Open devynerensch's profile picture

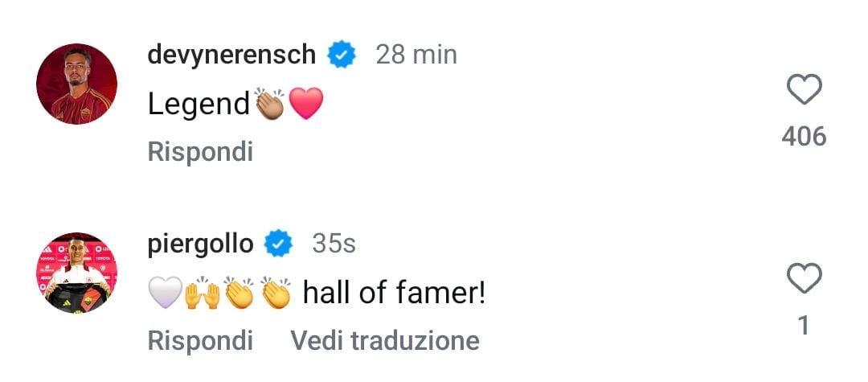(77, 84)
